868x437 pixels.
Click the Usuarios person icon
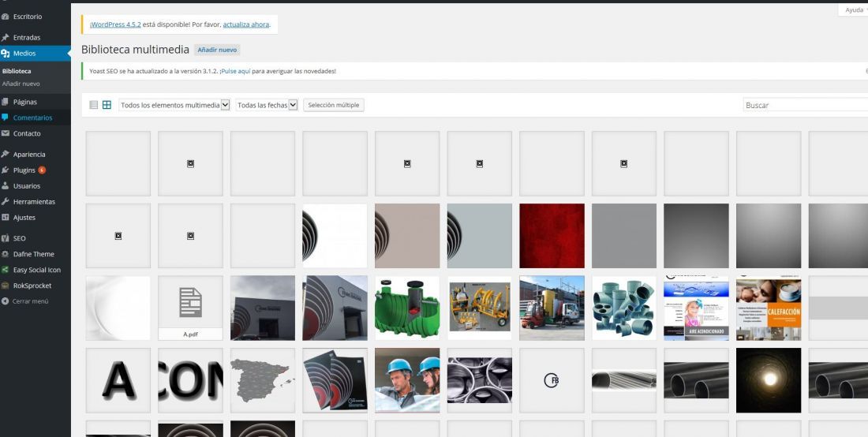[x=6, y=186]
